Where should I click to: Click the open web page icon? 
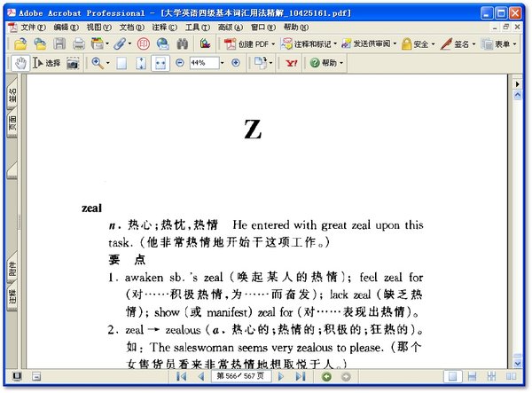(40, 43)
